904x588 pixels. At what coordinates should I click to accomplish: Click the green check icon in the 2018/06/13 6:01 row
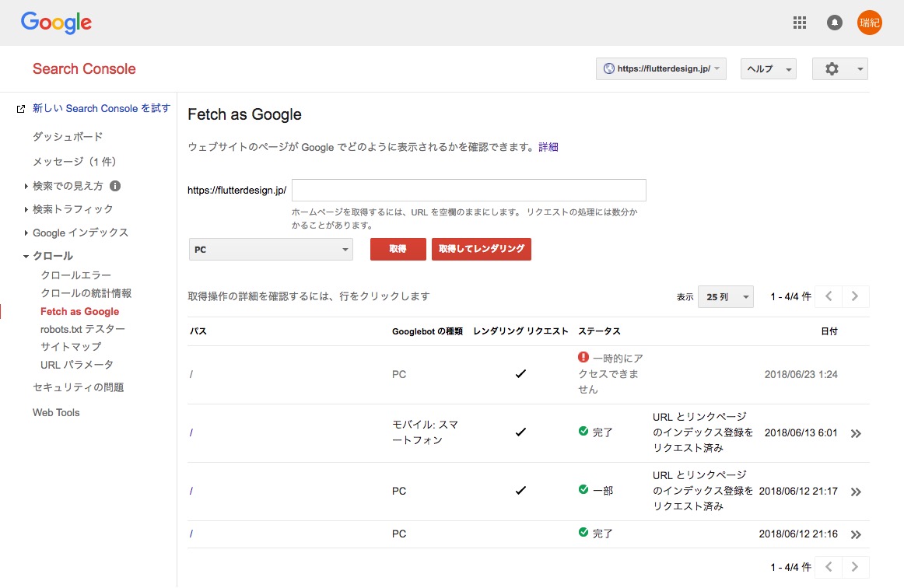(x=583, y=431)
